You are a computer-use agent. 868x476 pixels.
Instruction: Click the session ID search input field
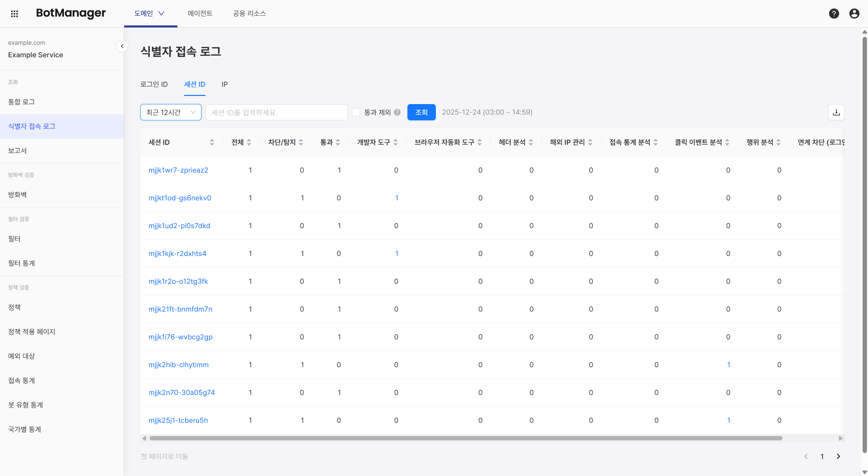click(276, 112)
